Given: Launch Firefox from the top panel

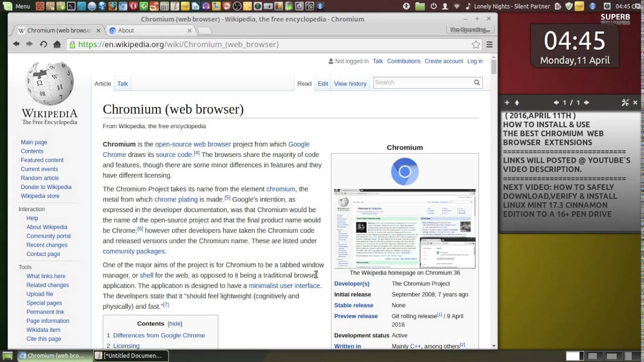Looking at the screenshot, I should click(112, 6).
